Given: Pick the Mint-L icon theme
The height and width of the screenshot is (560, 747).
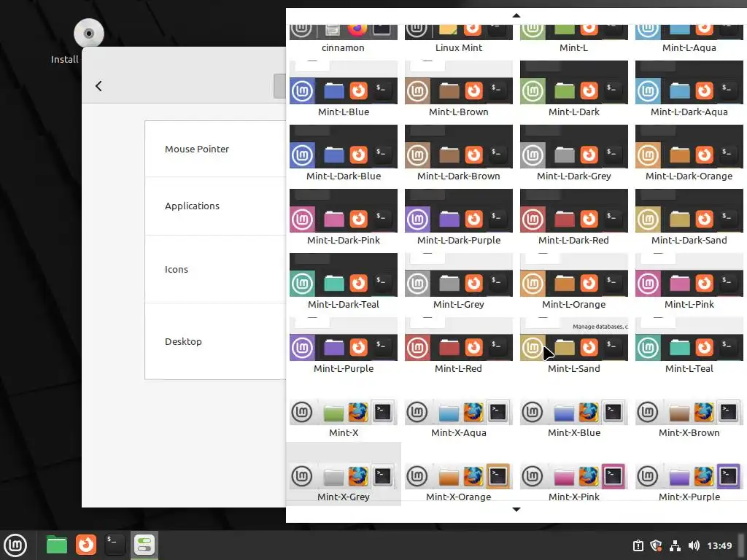Looking at the screenshot, I should pyautogui.click(x=573, y=39).
